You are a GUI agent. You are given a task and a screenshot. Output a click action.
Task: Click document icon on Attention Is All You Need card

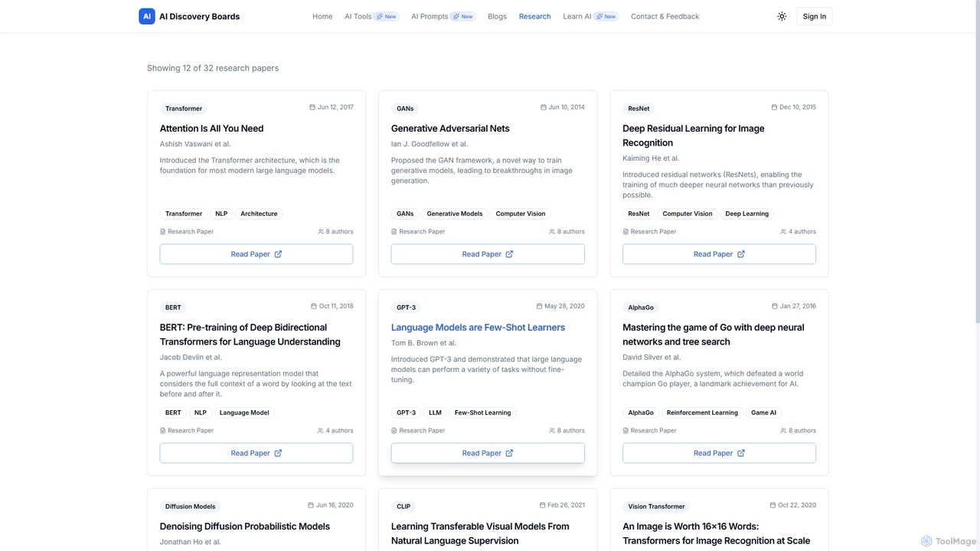[x=163, y=231]
